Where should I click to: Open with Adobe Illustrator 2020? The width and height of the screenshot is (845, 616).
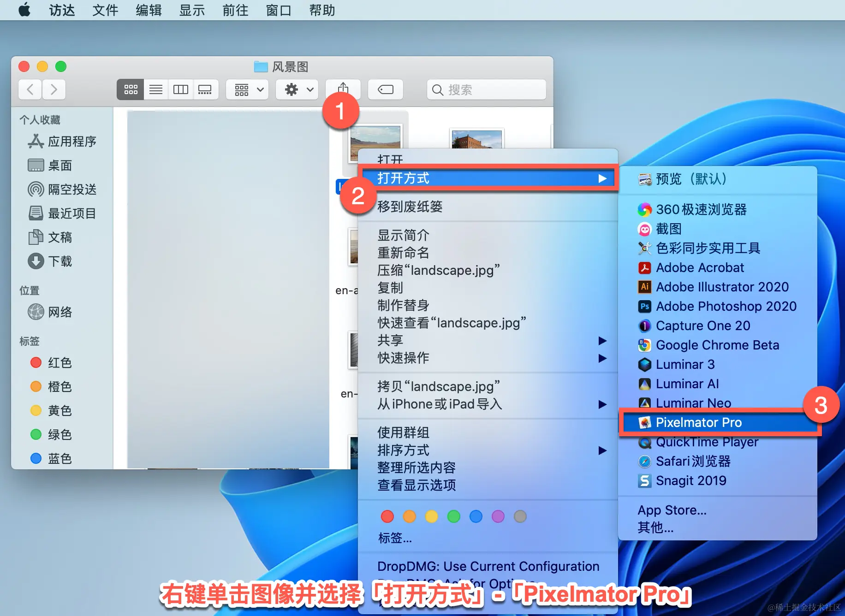[x=718, y=287]
